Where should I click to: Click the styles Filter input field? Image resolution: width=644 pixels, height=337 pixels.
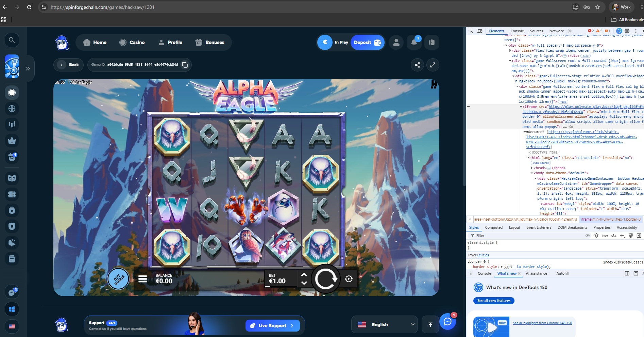coord(529,236)
